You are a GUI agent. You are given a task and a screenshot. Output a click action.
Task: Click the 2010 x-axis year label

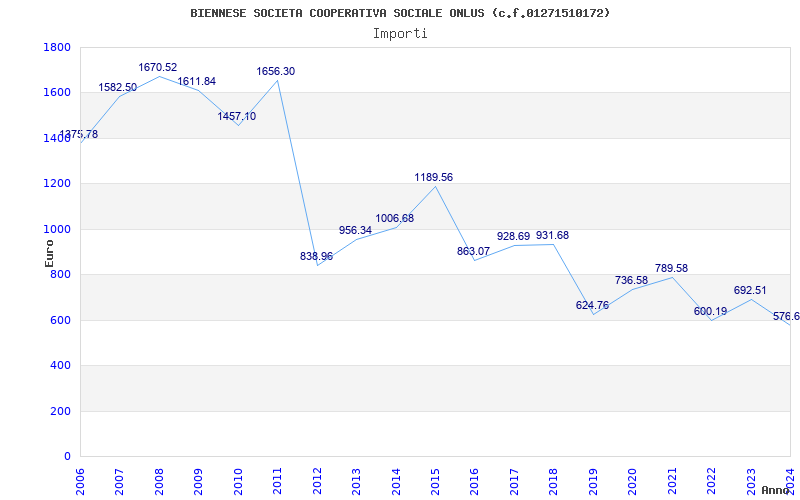[238, 482]
